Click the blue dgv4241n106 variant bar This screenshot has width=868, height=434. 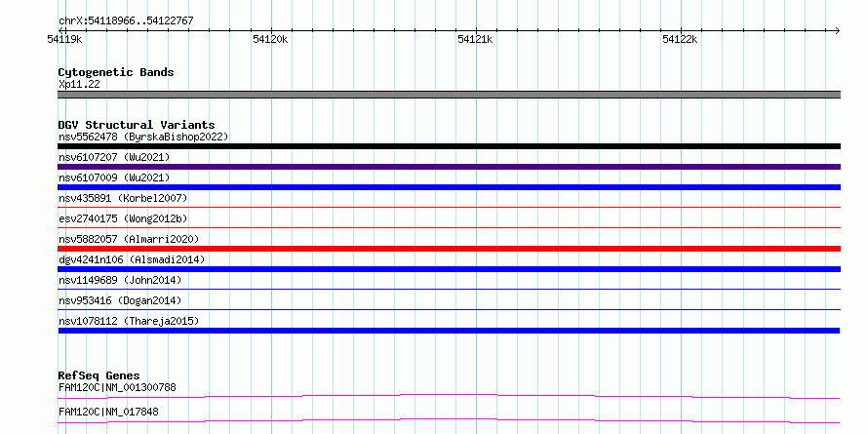pos(449,269)
